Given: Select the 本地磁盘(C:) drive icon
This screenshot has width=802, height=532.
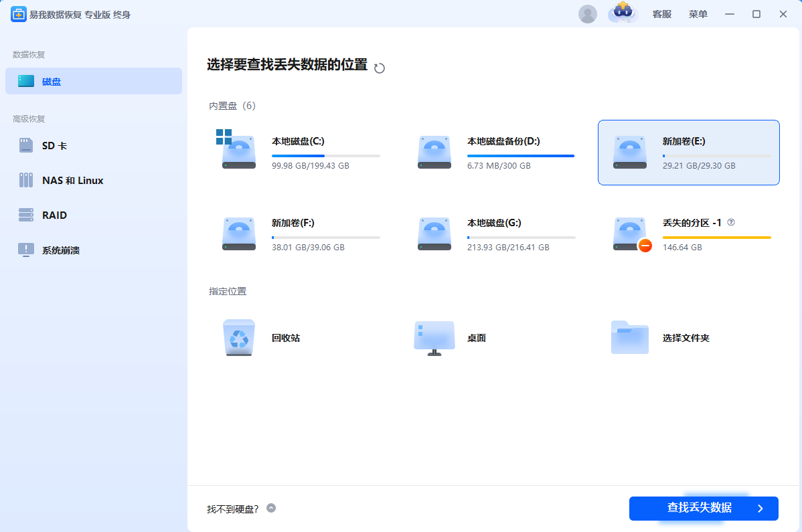Looking at the screenshot, I should [x=239, y=153].
